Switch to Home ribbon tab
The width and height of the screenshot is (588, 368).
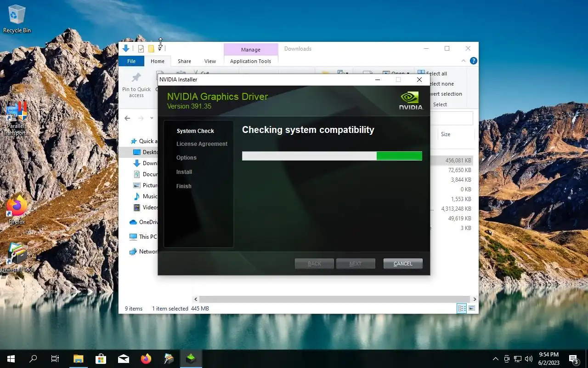158,61
